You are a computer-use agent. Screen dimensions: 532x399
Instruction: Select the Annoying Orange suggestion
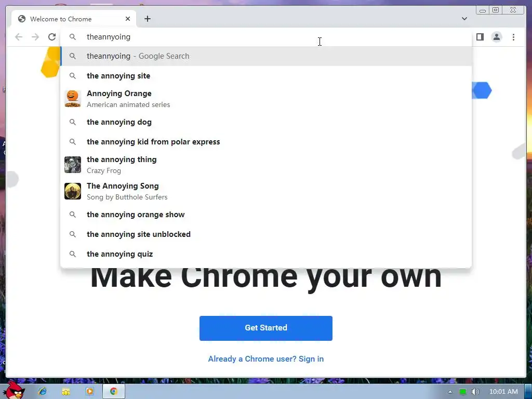(266, 99)
